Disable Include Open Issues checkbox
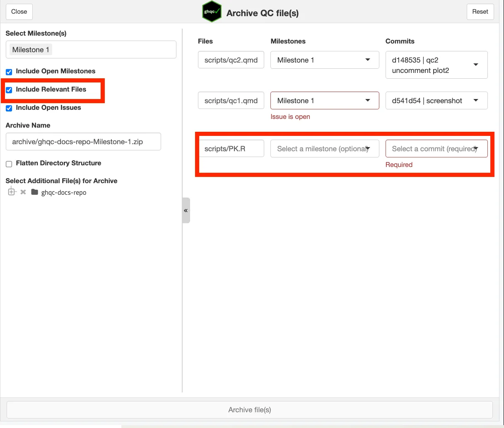The height and width of the screenshot is (428, 504). 9,108
